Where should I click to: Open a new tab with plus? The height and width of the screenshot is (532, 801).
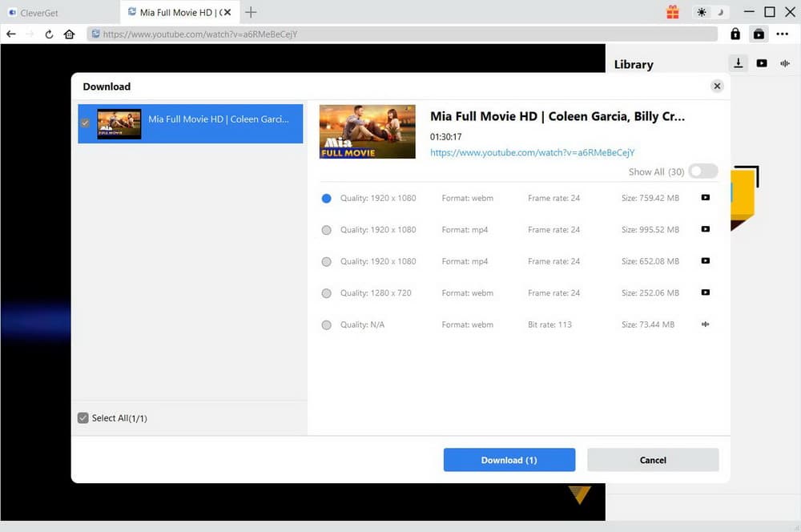pyautogui.click(x=250, y=12)
